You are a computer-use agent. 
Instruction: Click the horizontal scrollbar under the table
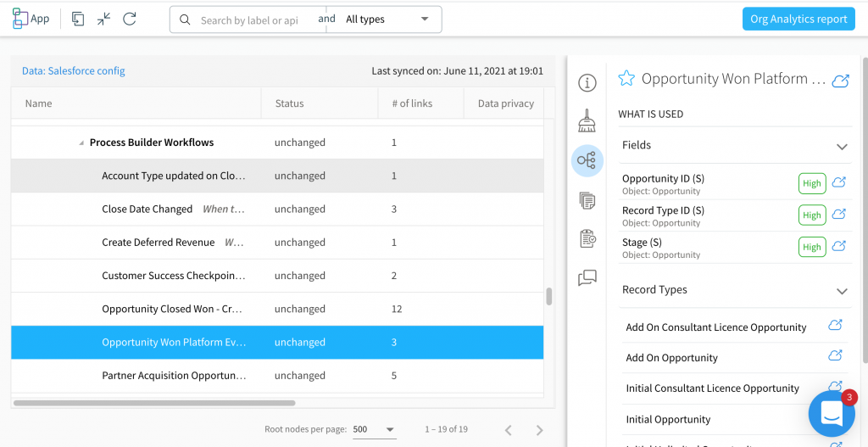(154, 403)
